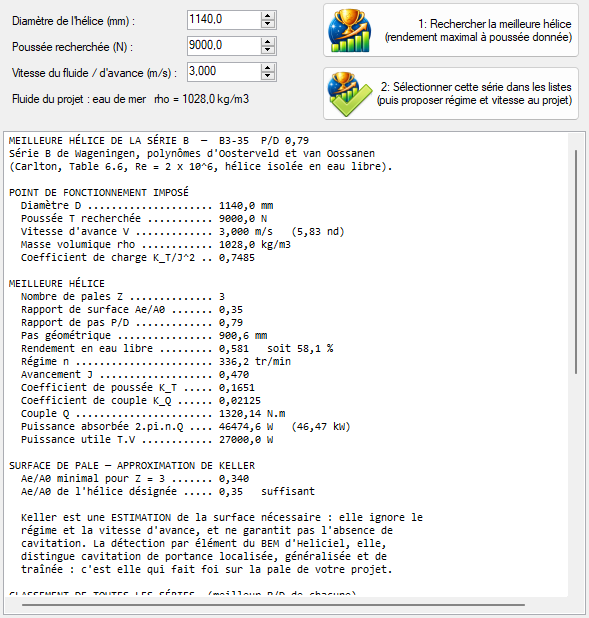The image size is (589, 618).
Task: Click the "Coefficient de charge K_T/J^2" line
Action: [x=138, y=257]
